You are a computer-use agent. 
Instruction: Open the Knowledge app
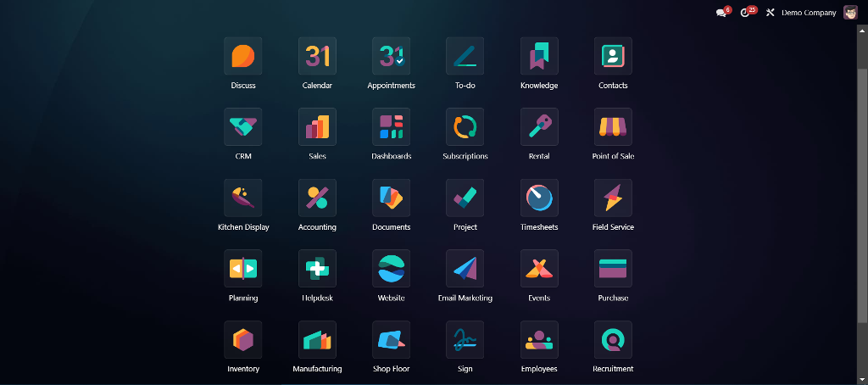pos(539,56)
